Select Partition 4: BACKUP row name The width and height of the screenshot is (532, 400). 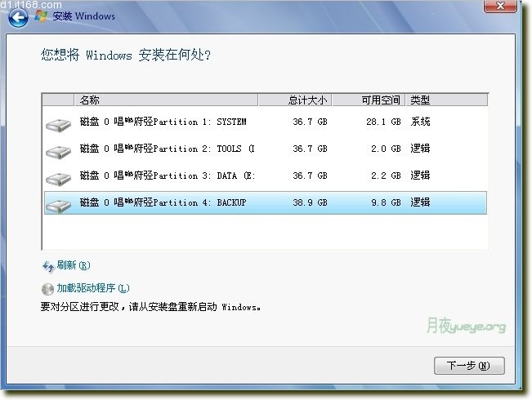[163, 202]
